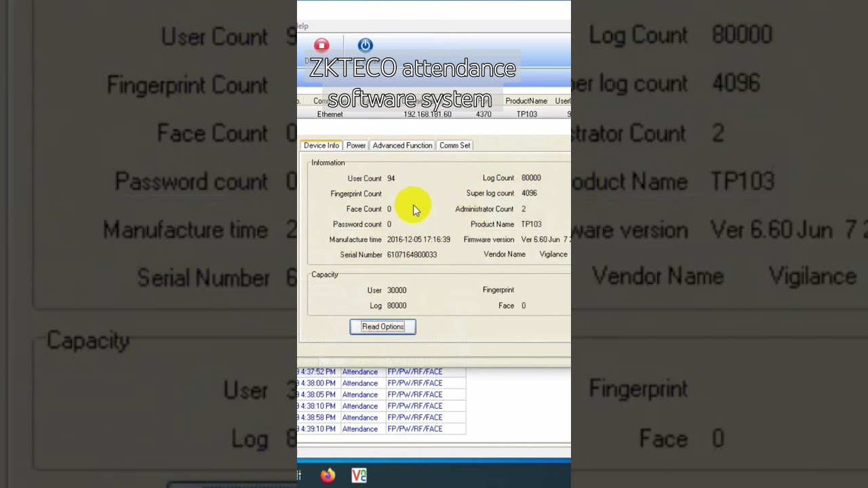Click the User Count value 94
This screenshot has width=868, height=488.
click(x=391, y=178)
